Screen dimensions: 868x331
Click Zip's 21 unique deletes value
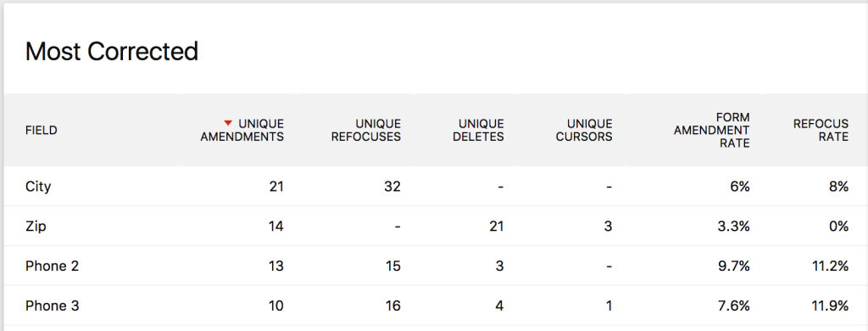coord(496,227)
